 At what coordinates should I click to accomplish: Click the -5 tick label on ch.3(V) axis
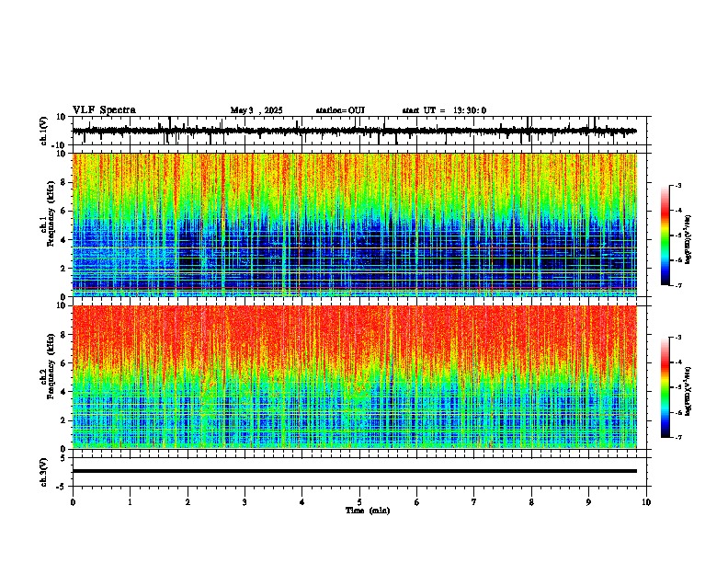61,487
